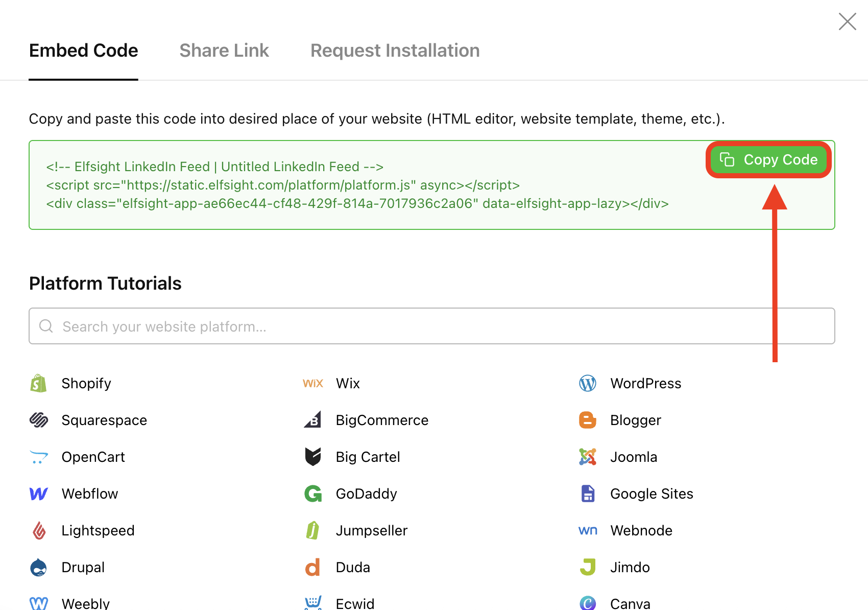Open the WordPress tutorial link
The height and width of the screenshot is (610, 868).
click(x=646, y=383)
